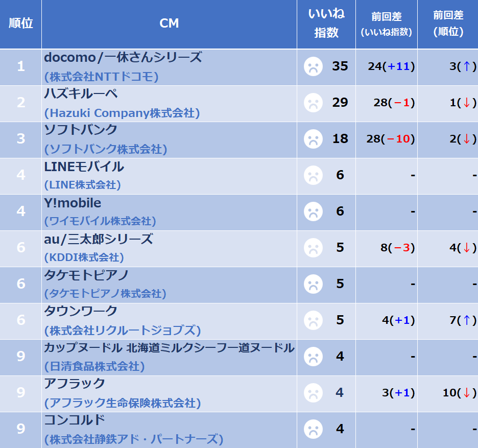Click the blue up arrow in docomo's rank change
The height and width of the screenshot is (448, 478).
466,66
